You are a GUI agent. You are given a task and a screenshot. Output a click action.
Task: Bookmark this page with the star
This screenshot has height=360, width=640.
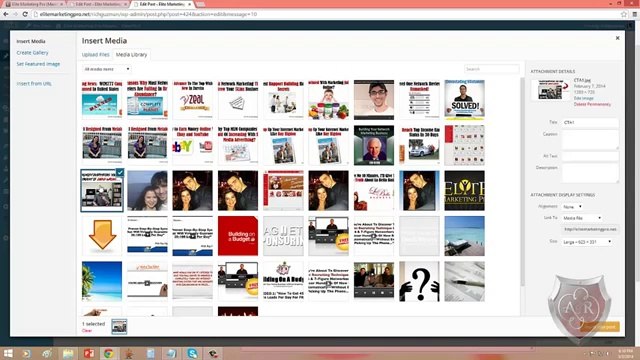point(624,14)
